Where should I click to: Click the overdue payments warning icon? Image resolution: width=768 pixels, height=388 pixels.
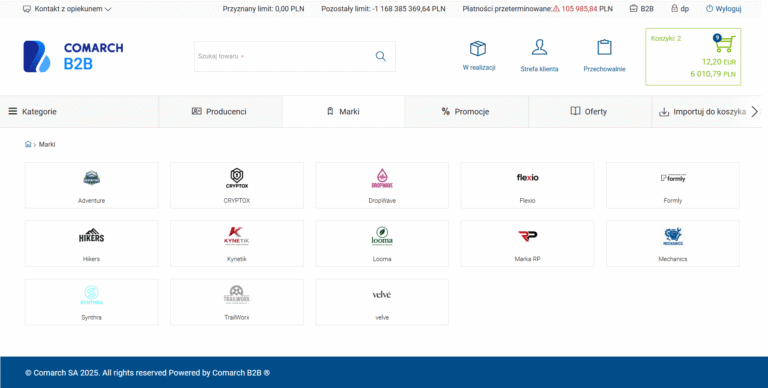tap(556, 9)
